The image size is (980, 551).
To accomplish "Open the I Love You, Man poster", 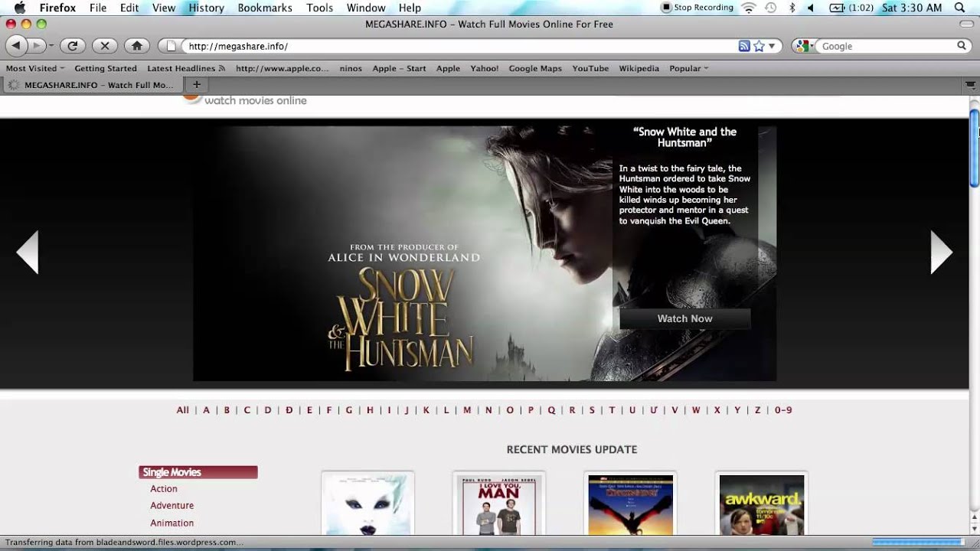I will (499, 504).
